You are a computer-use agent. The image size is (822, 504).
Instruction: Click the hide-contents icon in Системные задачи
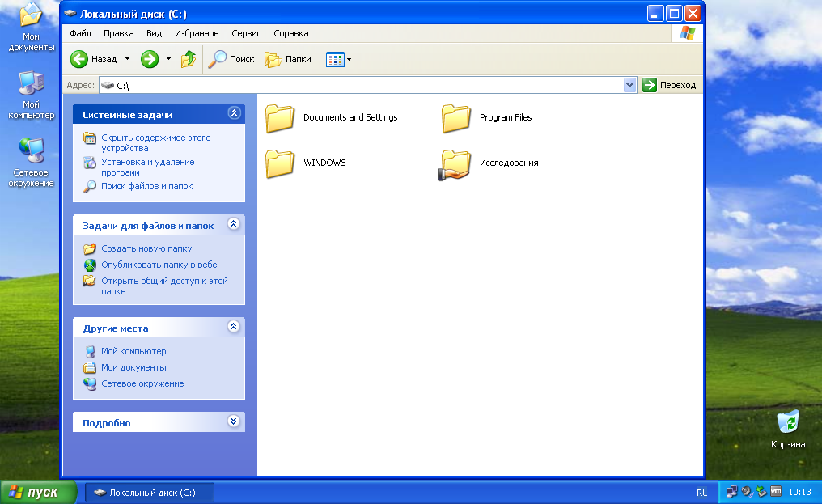(x=90, y=138)
